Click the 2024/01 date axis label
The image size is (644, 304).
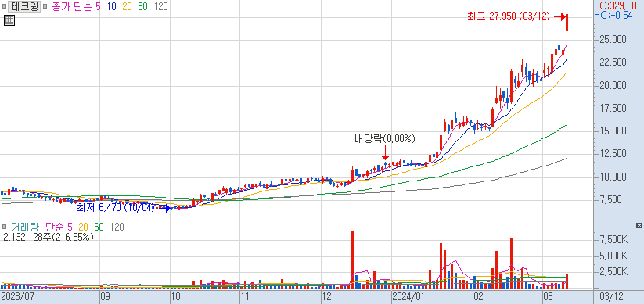pos(408,296)
